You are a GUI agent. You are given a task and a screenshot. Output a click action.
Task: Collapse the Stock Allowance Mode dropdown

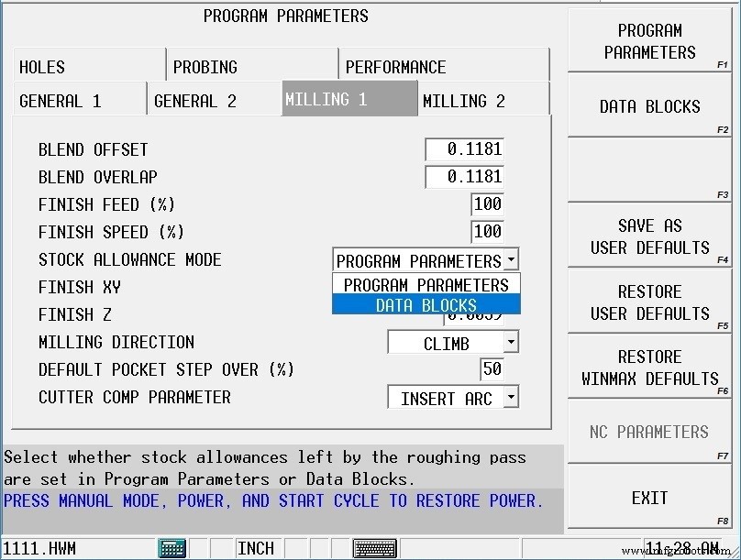point(510,259)
